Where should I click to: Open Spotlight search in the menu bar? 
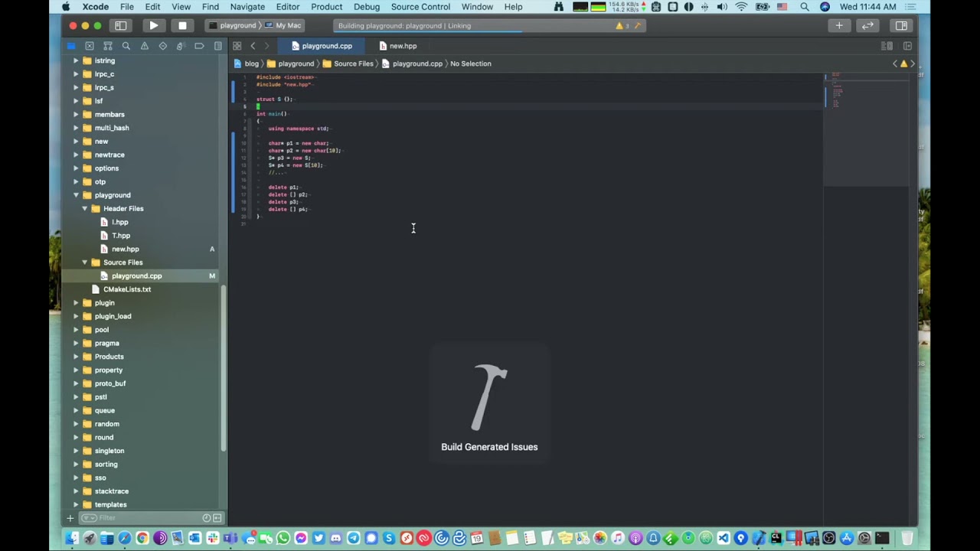coord(805,7)
